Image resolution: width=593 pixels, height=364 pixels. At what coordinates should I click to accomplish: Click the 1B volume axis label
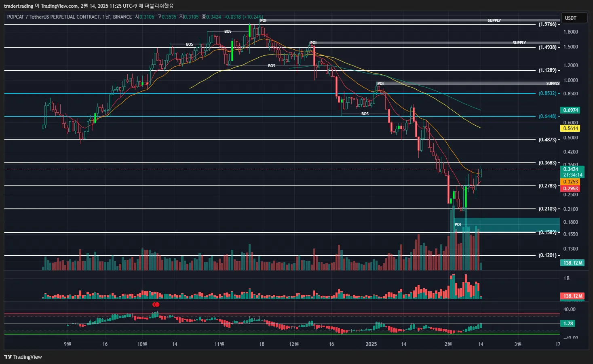coord(566,278)
